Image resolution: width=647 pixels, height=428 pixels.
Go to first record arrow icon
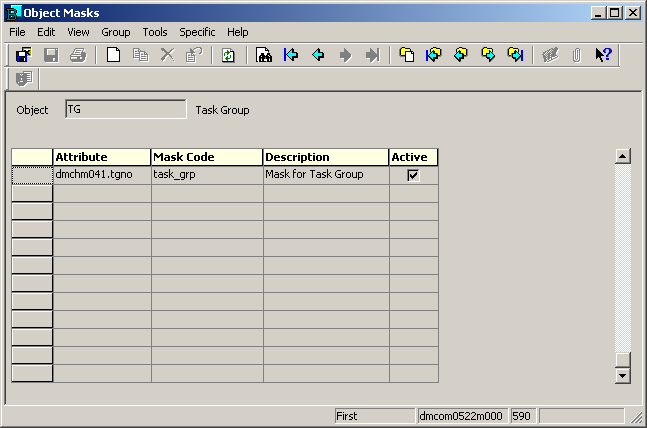[x=291, y=55]
